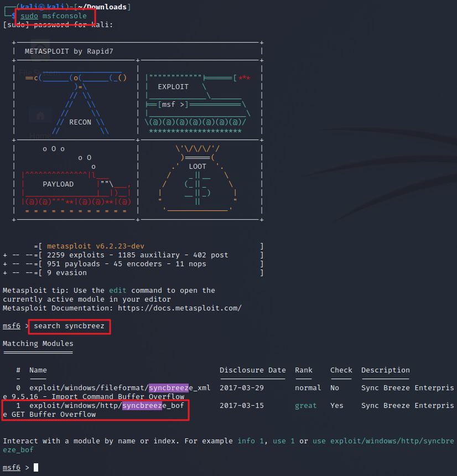The height and width of the screenshot is (476, 457).
Task: Click the 'Yes' check value
Action: pyautogui.click(x=336, y=406)
